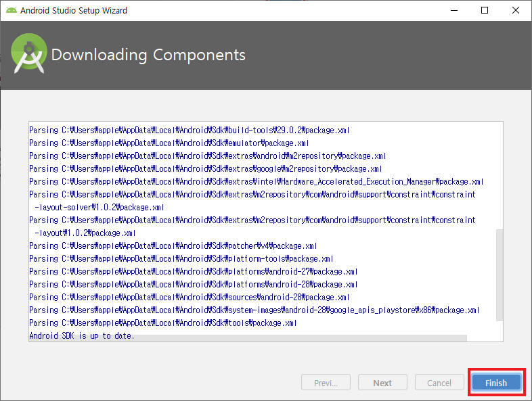Image resolution: width=532 pixels, height=401 pixels.
Task: Click the 'Android Studio Setup Wizard' title text
Action: pos(74,11)
